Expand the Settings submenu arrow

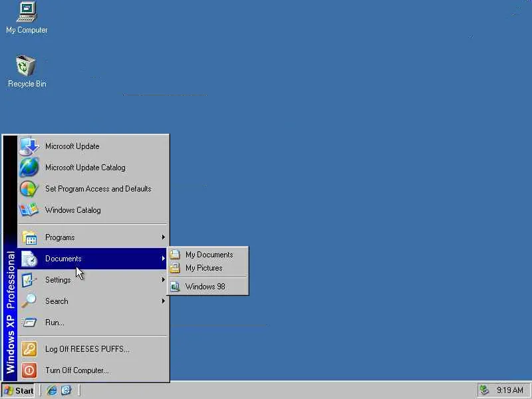click(x=163, y=279)
